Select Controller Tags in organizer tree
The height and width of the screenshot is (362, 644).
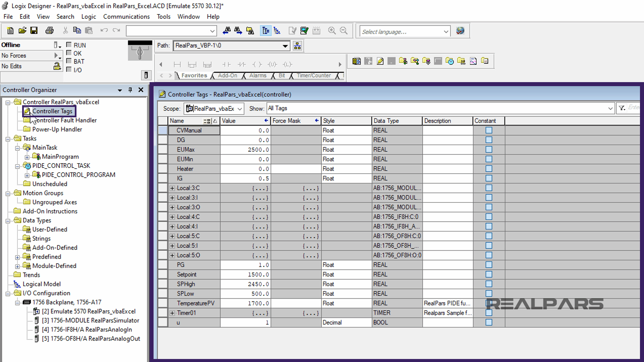pyautogui.click(x=52, y=111)
